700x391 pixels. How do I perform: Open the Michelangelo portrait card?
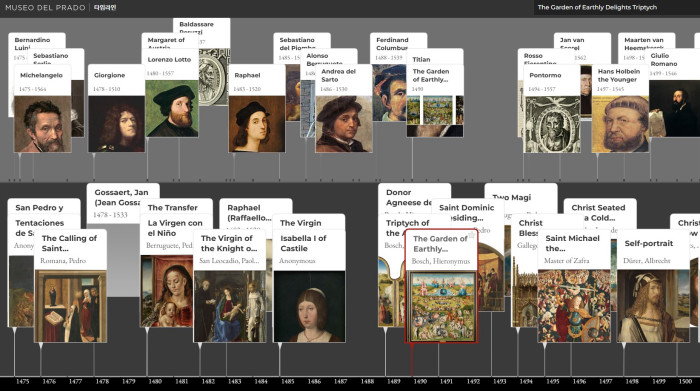(42, 108)
